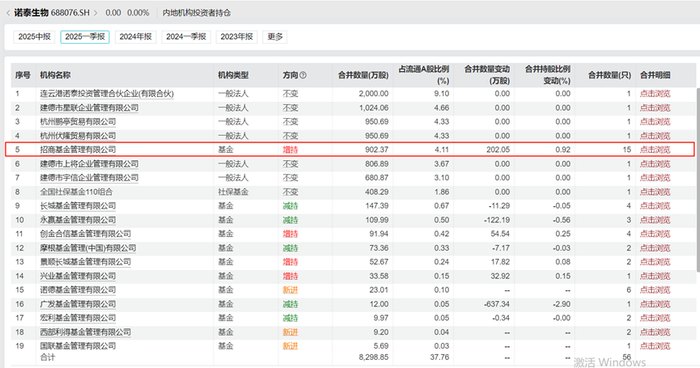Click 点击浏览 for 建德市星联企业管理有限公司
700x368 pixels.
[655, 108]
